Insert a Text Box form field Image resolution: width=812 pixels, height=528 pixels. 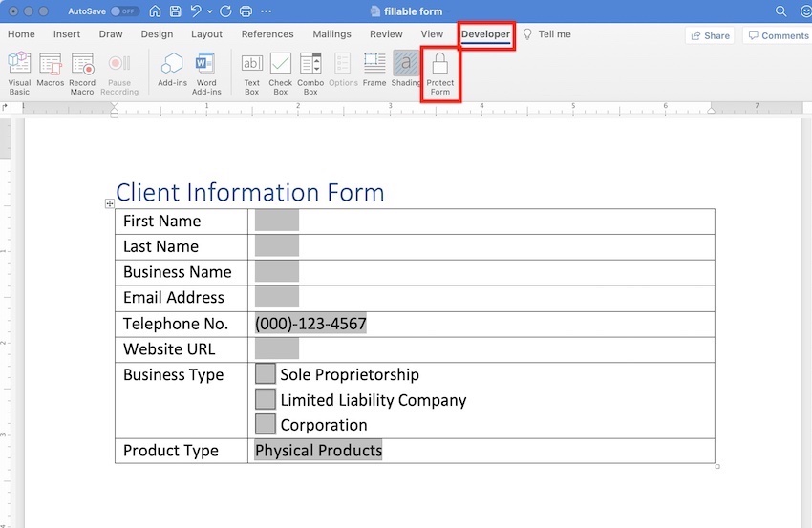click(251, 72)
